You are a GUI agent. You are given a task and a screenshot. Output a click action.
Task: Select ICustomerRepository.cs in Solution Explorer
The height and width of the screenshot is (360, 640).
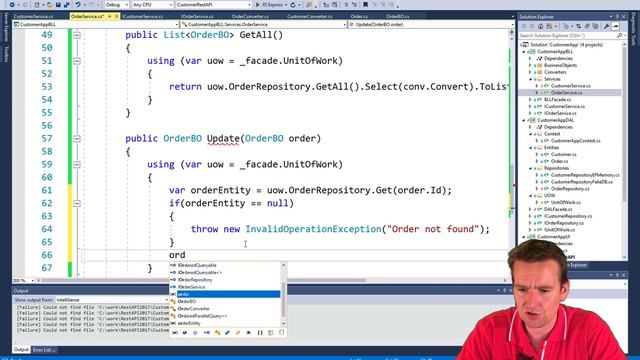click(568, 216)
